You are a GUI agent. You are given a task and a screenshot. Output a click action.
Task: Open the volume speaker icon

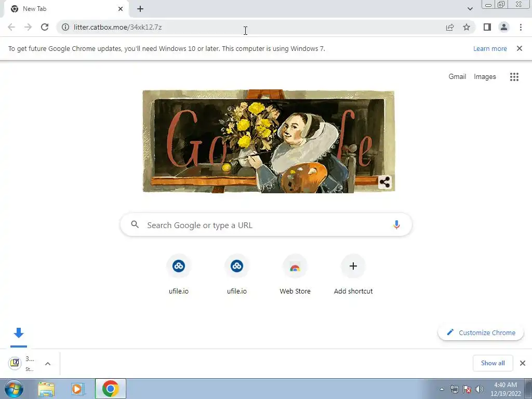click(x=479, y=389)
